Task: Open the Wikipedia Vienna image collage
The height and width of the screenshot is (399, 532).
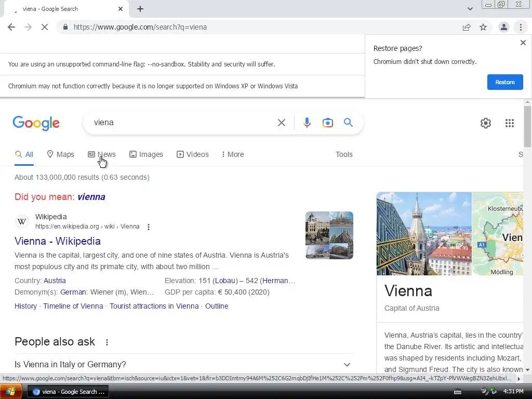Action: [329, 235]
